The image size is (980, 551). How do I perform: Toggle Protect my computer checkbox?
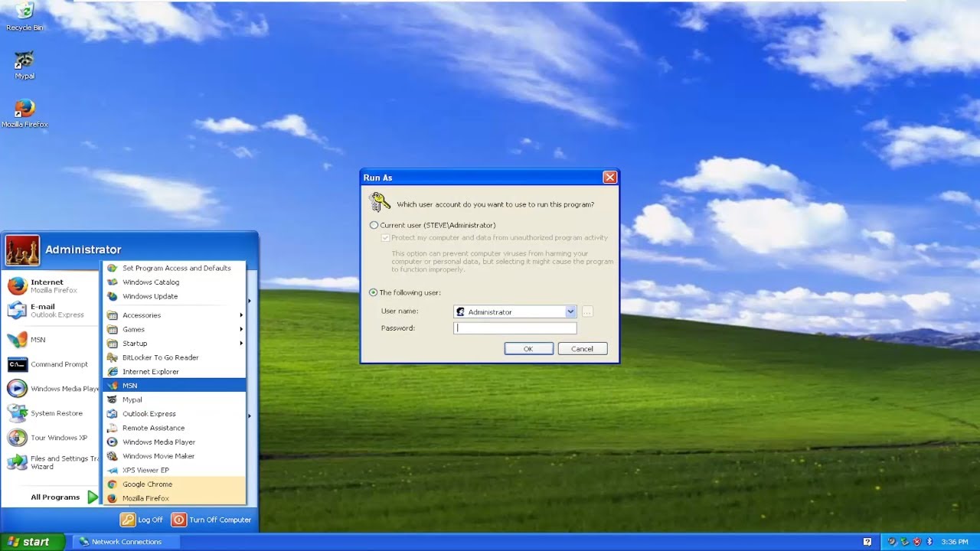386,238
